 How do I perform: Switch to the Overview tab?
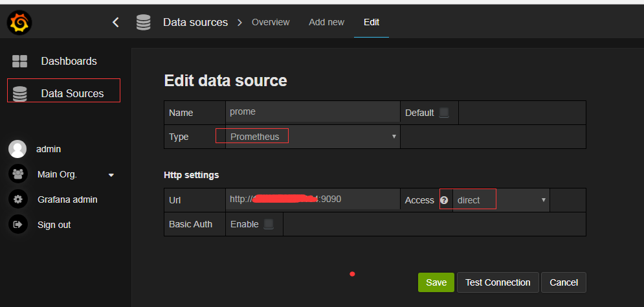click(271, 22)
